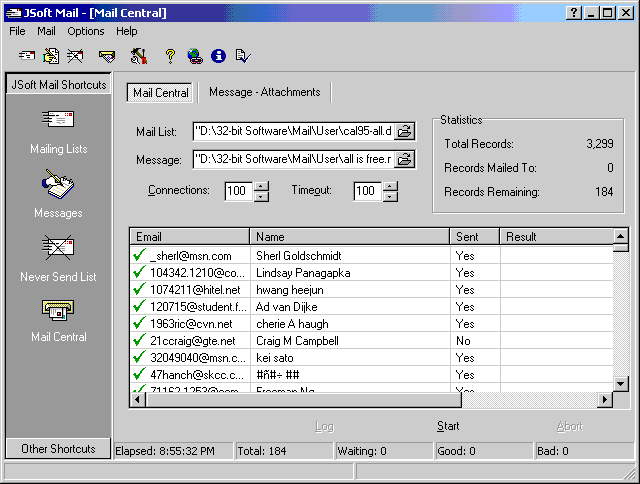The height and width of the screenshot is (484, 640).
Task: Open Mailing Lists shortcut in sidebar
Action: [58, 132]
